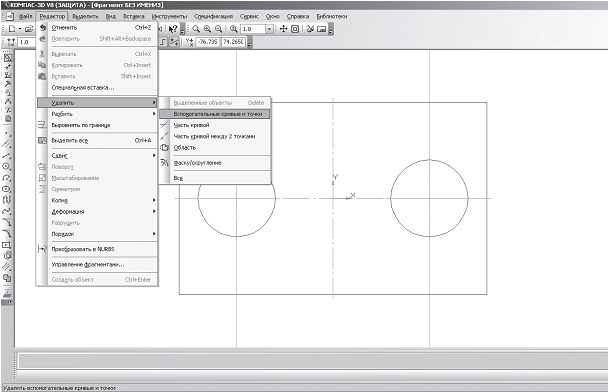Click the icon beside Выровнять по границе
Viewport: 608px width, 392px height.
point(42,125)
